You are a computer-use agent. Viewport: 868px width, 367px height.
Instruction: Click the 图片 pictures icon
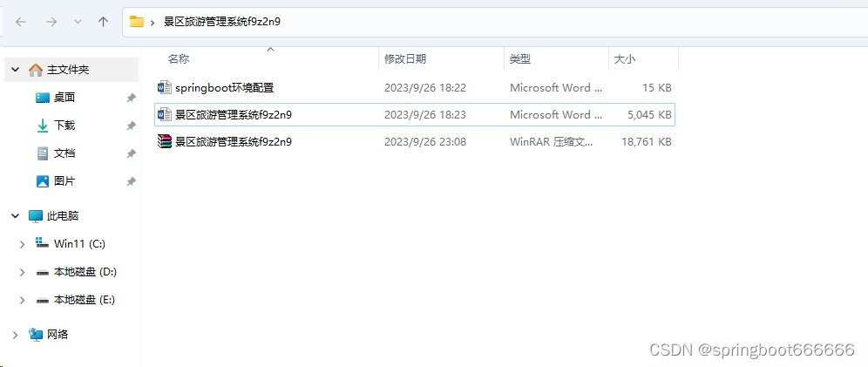(43, 181)
